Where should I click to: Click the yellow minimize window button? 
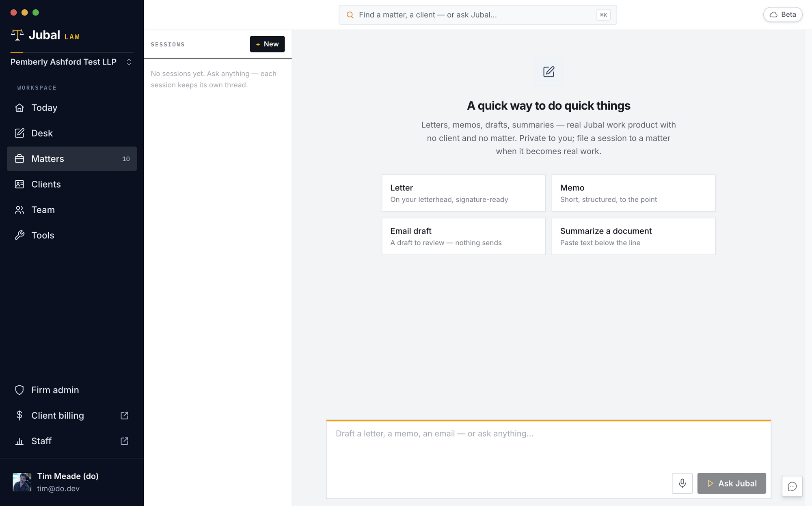click(x=25, y=13)
